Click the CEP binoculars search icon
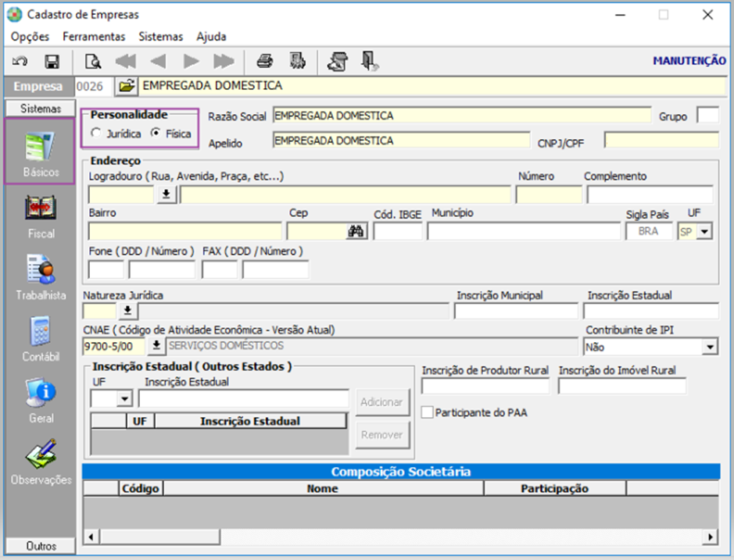This screenshot has height=560, width=734. 356,231
